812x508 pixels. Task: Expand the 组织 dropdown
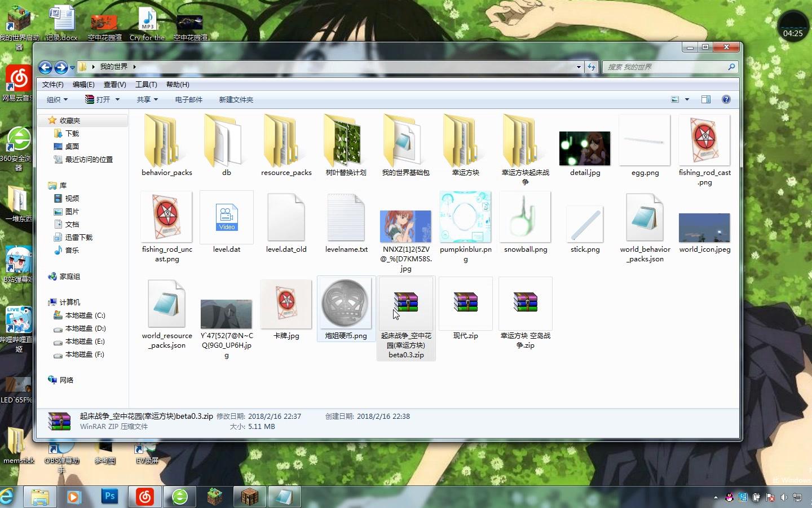pyautogui.click(x=57, y=99)
